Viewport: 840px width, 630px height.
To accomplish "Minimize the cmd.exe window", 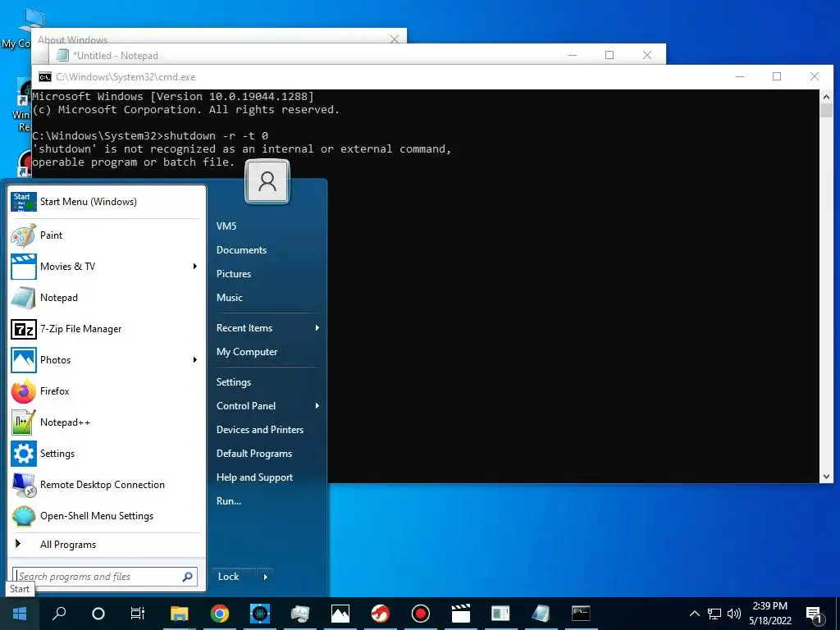I will point(740,77).
